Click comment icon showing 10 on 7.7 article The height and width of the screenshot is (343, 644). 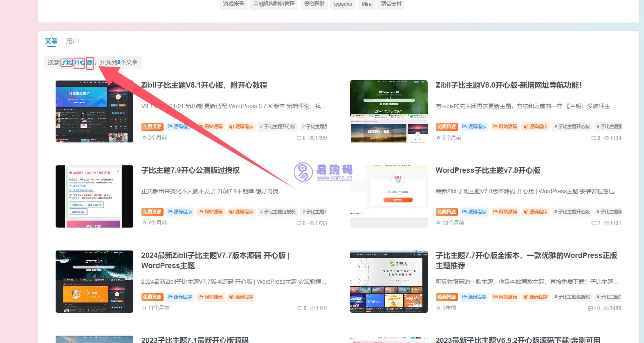pyautogui.click(x=590, y=309)
